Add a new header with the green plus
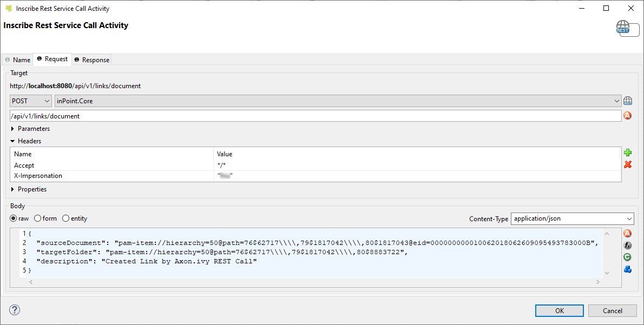644x325 pixels. (628, 152)
